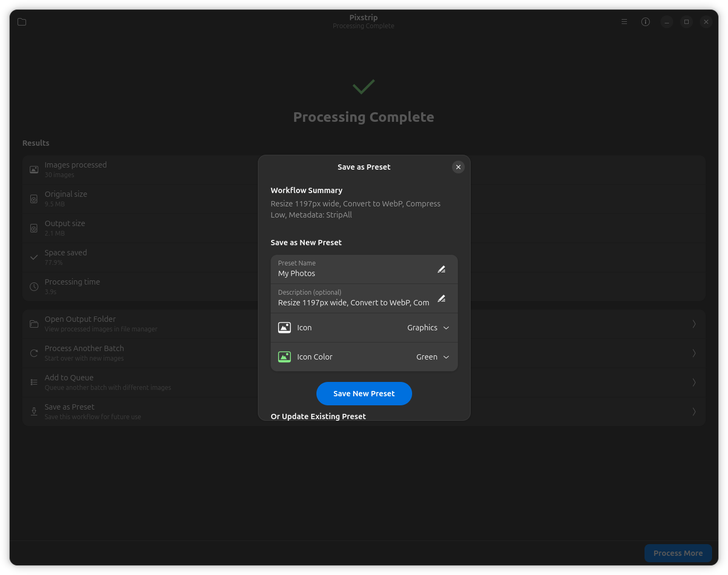Open the info panel from the header bar

pyautogui.click(x=646, y=22)
